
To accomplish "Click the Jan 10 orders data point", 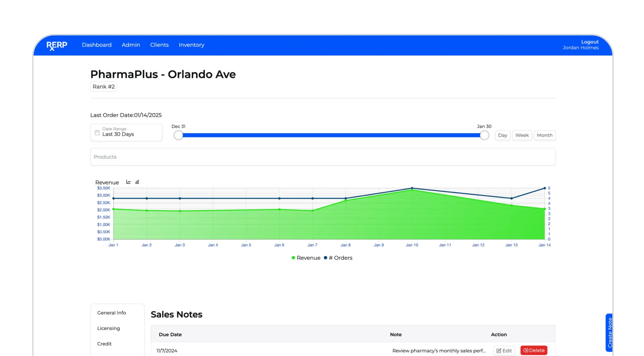I will tap(412, 188).
